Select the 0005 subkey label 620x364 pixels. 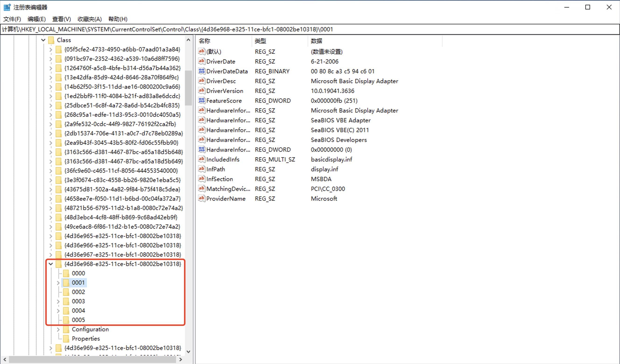point(78,320)
